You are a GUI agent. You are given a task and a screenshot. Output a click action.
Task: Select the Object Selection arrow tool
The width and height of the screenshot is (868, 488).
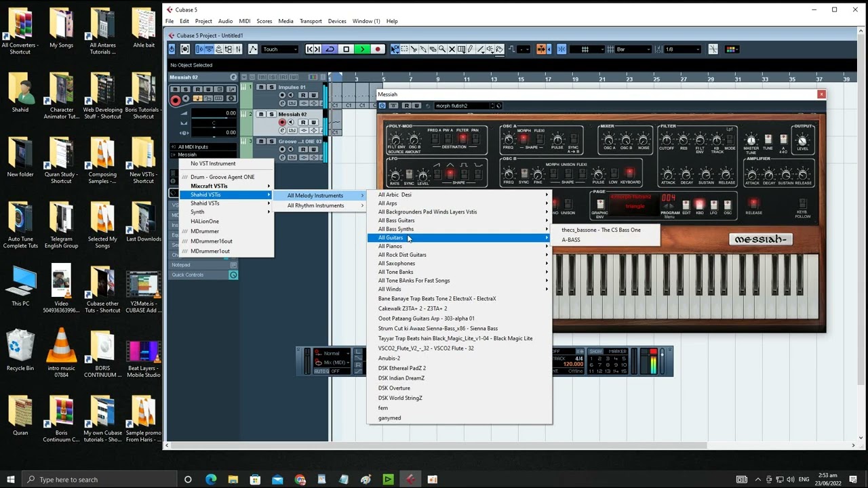coord(395,49)
